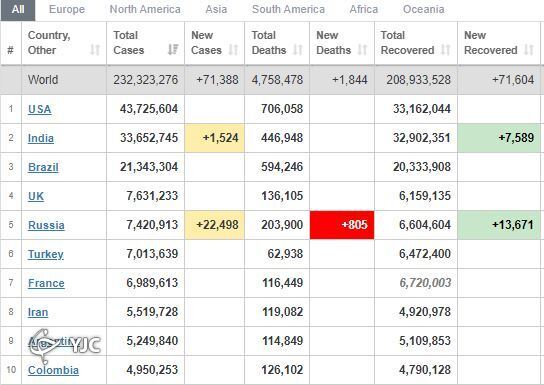This screenshot has height=385, width=544.
Task: Open the France country link
Action: coord(46,283)
